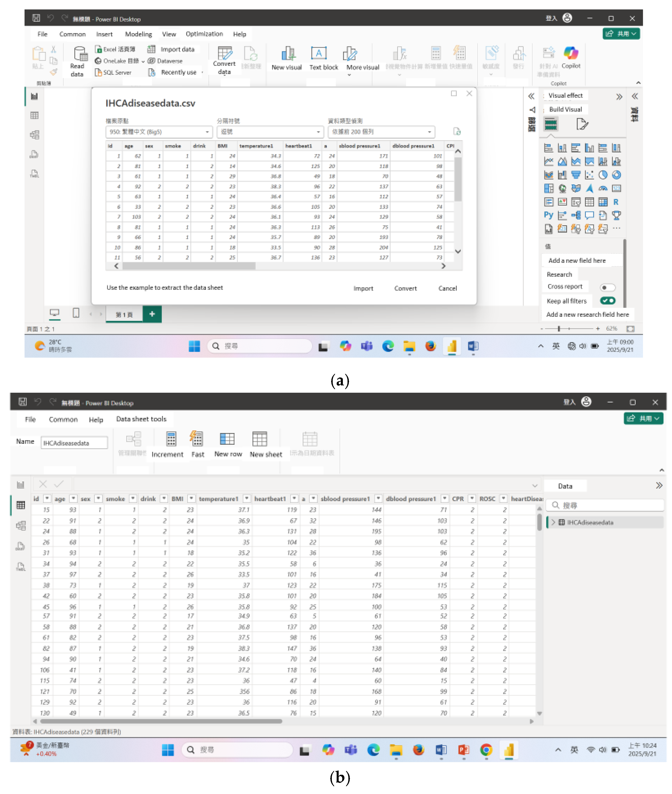The height and width of the screenshot is (794, 672).
Task: Expand the delimiter dropdown in the CSV dialog
Action: 270,132
